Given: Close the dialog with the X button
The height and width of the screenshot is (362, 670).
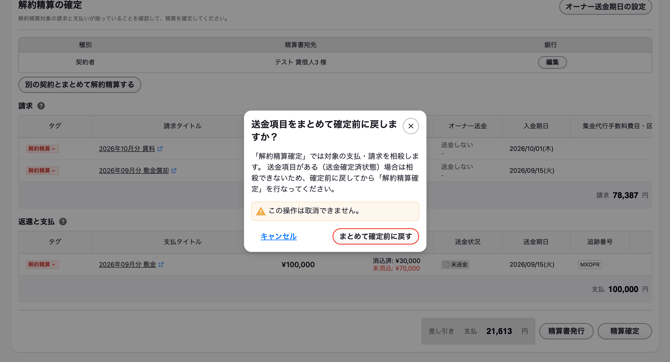Looking at the screenshot, I should 410,126.
